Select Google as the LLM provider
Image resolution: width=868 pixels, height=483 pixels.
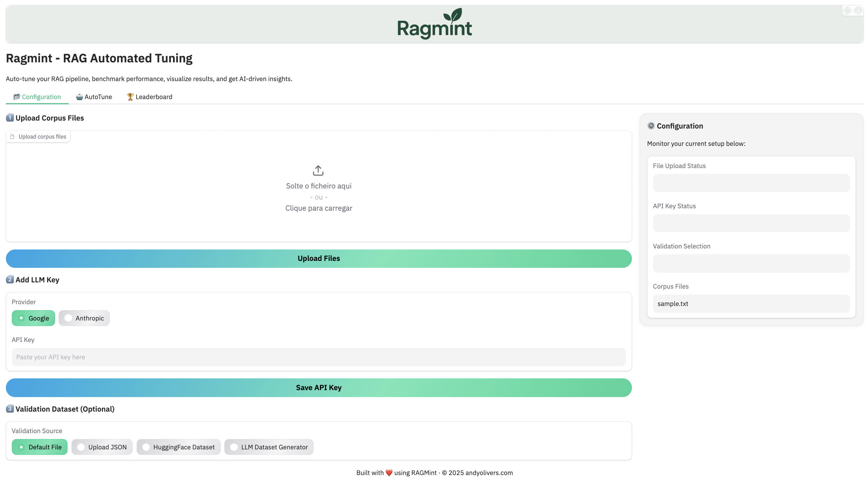coord(33,318)
